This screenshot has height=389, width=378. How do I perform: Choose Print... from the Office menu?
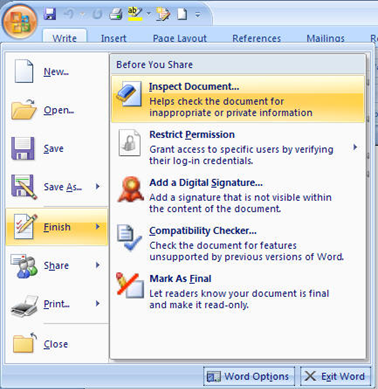click(57, 304)
